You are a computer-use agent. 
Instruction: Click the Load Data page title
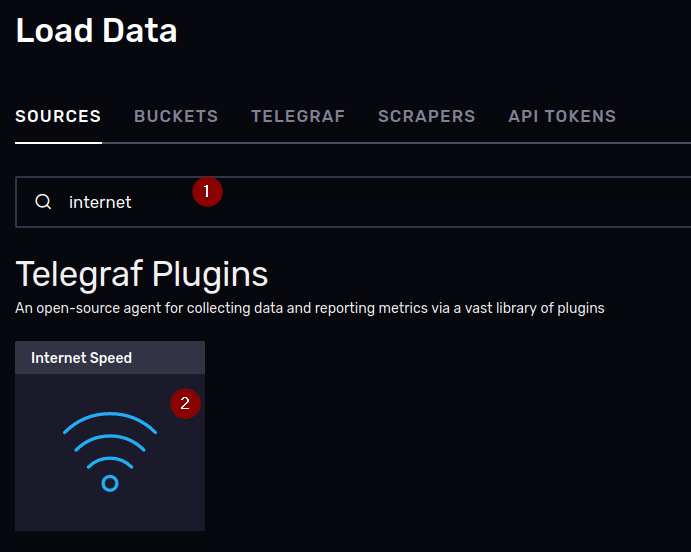(96, 30)
